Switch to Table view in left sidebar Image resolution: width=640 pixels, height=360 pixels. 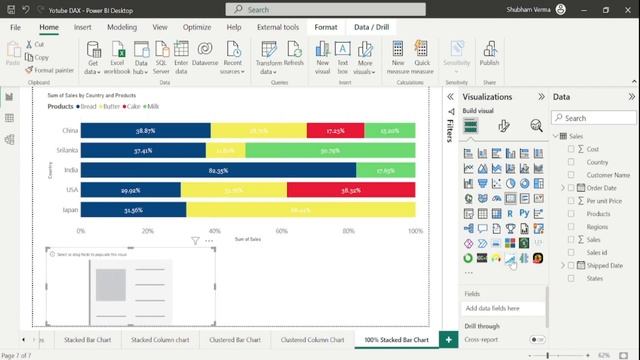(9, 118)
